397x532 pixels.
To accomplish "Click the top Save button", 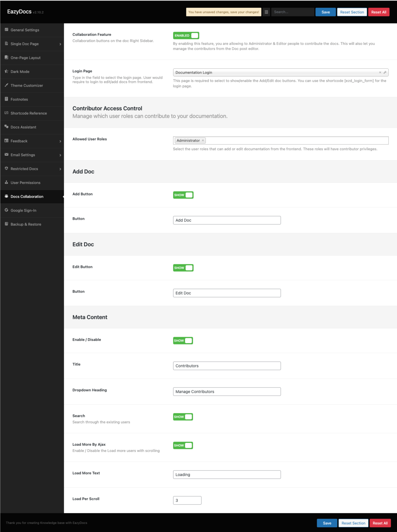I will [x=325, y=12].
